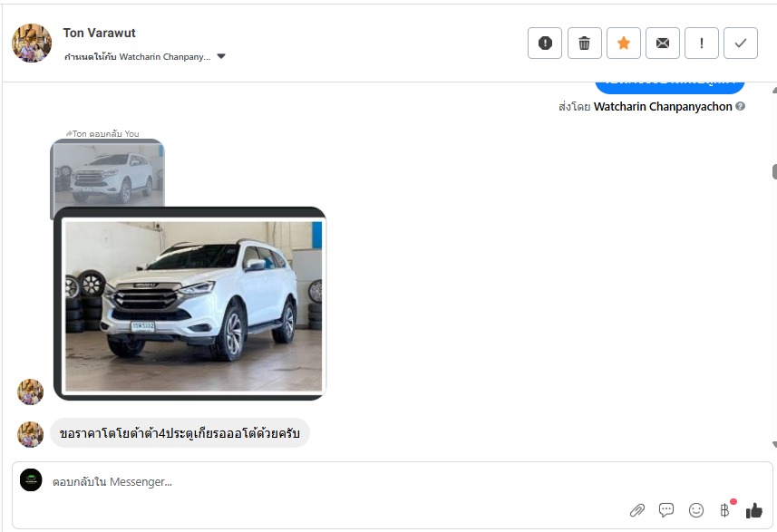Click the paperclip attach file icon
The width and height of the screenshot is (777, 532).
pyautogui.click(x=637, y=510)
